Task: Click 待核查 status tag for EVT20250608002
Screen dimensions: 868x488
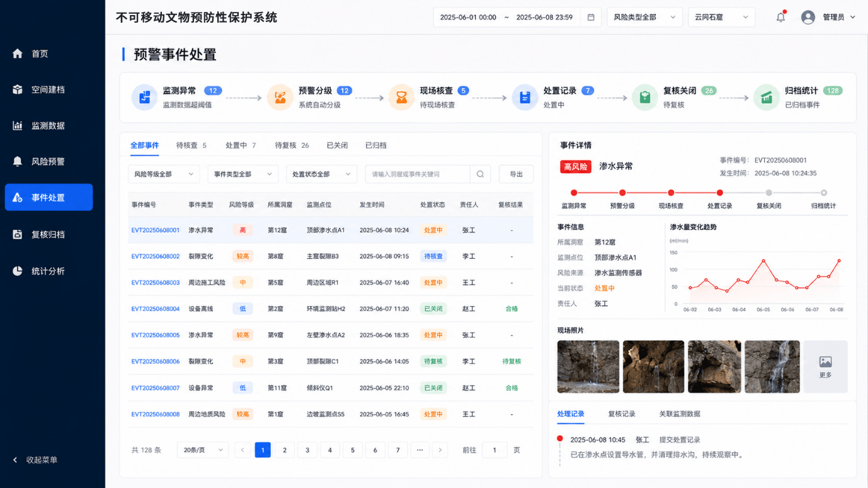Action: coord(433,256)
